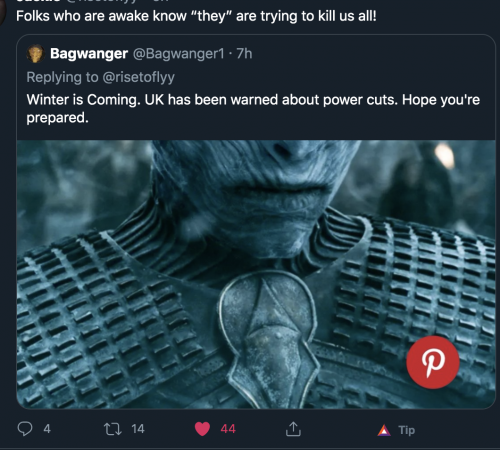Retweet using the retweet arrows icon
500x450 pixels.
(x=112, y=429)
